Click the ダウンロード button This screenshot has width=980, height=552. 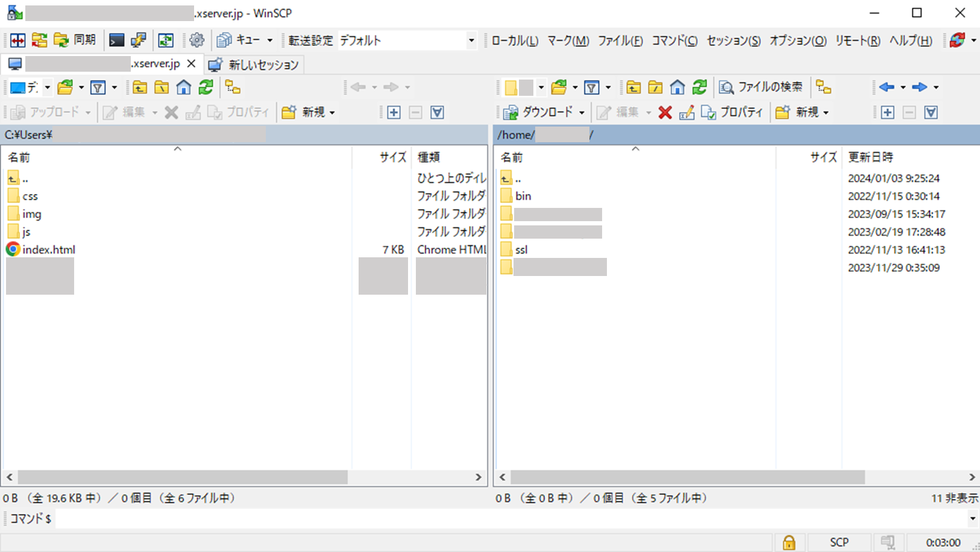click(x=541, y=112)
